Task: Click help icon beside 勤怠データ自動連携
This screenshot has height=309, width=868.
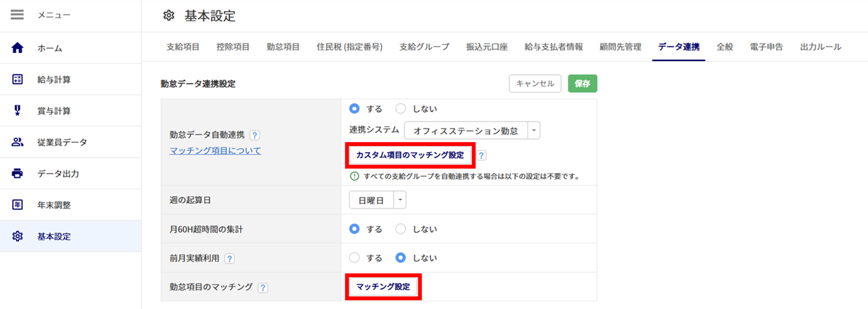Action: tap(255, 135)
